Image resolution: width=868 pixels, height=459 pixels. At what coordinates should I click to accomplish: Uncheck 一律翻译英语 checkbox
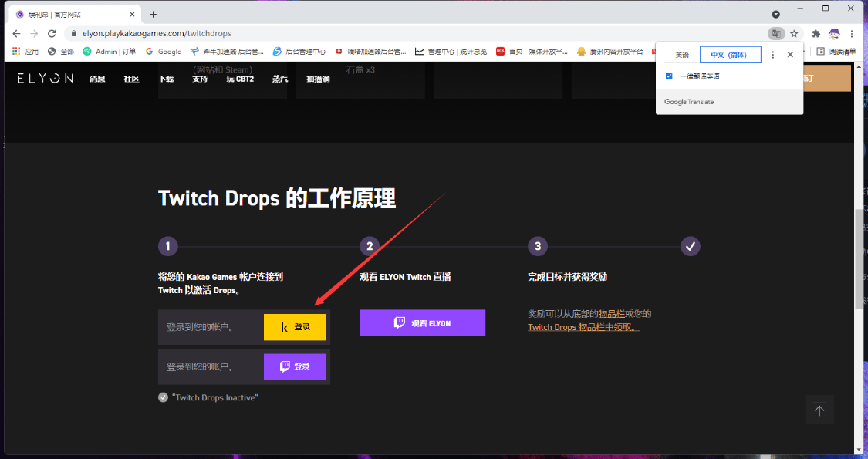669,76
